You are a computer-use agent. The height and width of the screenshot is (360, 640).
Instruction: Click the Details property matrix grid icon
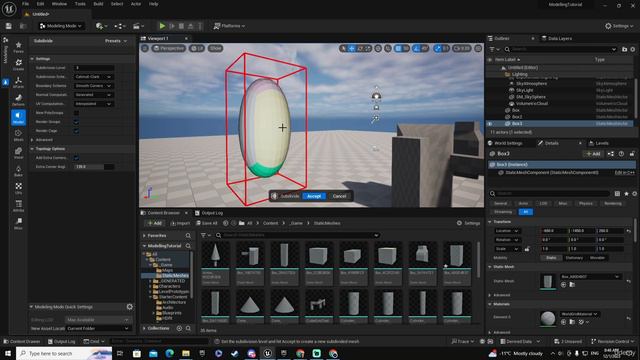617,193
